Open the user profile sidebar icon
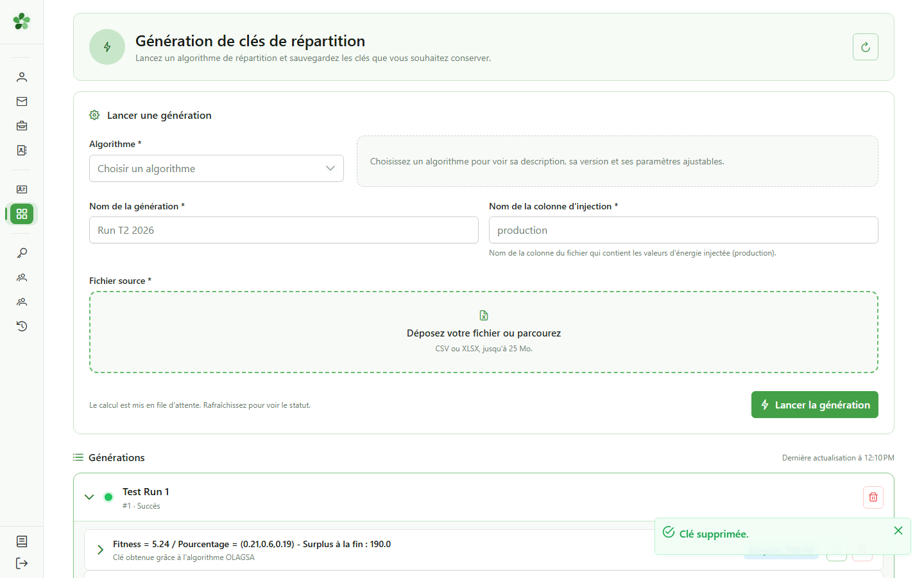Viewport: 924px width, 578px height. click(x=22, y=77)
